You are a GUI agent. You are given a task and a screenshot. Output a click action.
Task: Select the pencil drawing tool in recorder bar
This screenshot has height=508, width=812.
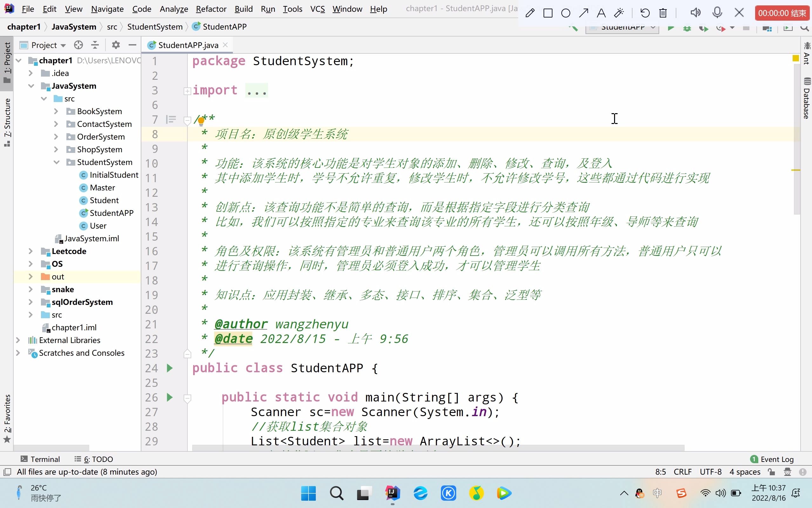530,13
